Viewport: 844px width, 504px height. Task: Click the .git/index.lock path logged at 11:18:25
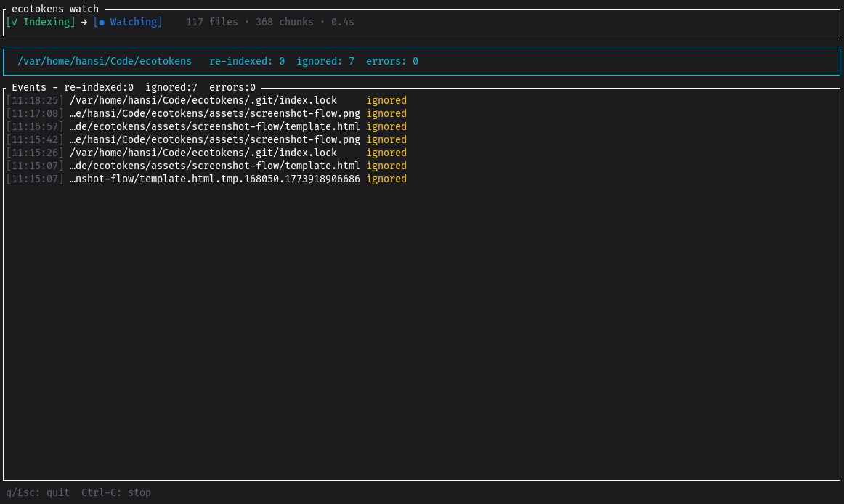(x=203, y=101)
